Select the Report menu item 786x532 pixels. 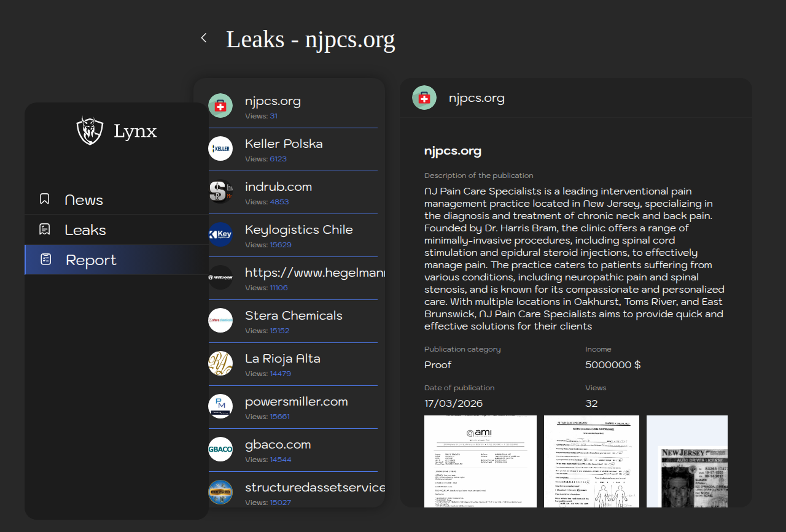click(x=91, y=260)
